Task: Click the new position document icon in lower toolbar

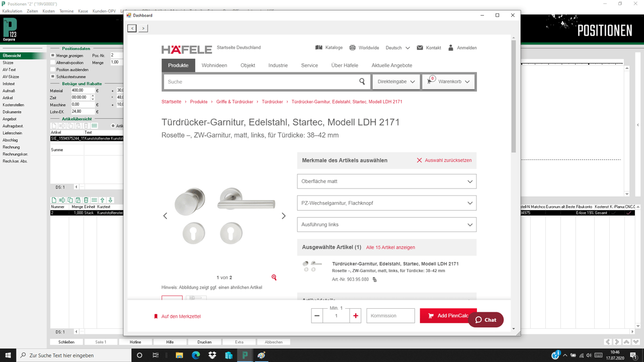Action: 54,200
